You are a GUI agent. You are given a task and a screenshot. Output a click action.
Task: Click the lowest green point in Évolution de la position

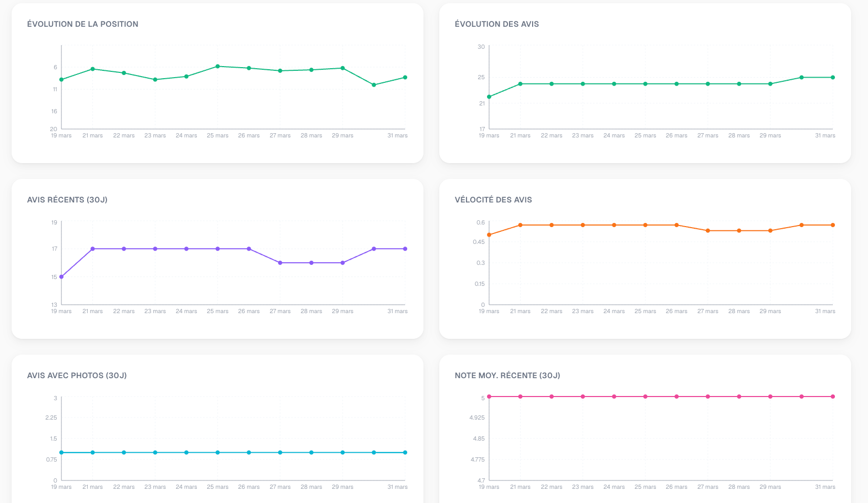point(374,85)
